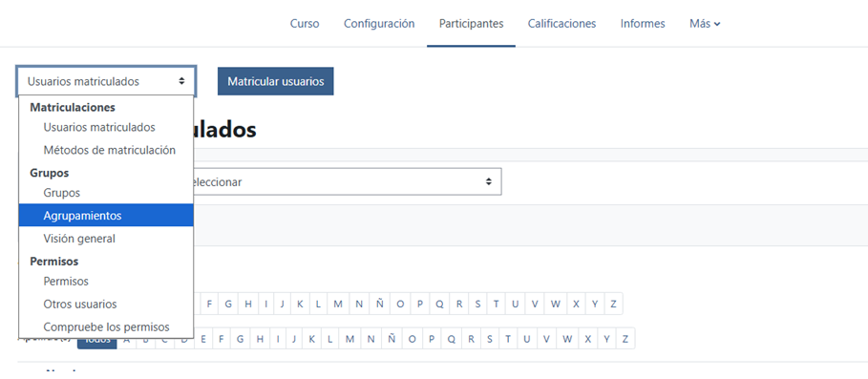The height and width of the screenshot is (379, 868).
Task: Choose Métodos de matriculación option
Action: (106, 150)
